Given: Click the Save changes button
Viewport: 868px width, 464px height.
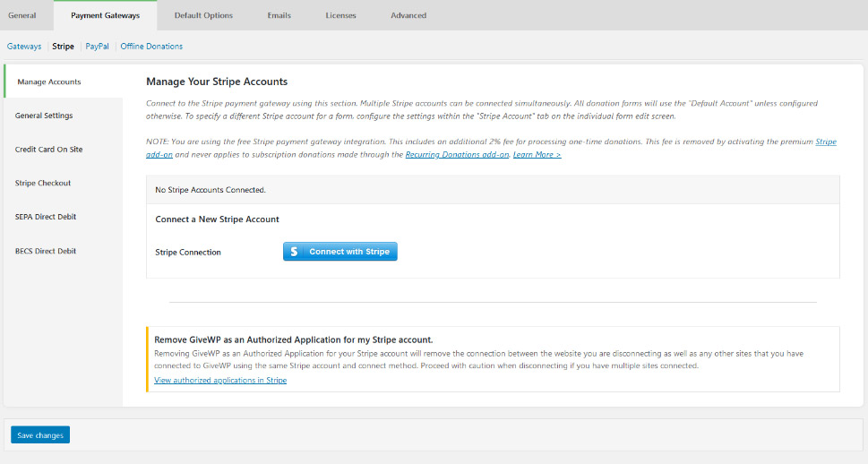Looking at the screenshot, I should tap(40, 435).
